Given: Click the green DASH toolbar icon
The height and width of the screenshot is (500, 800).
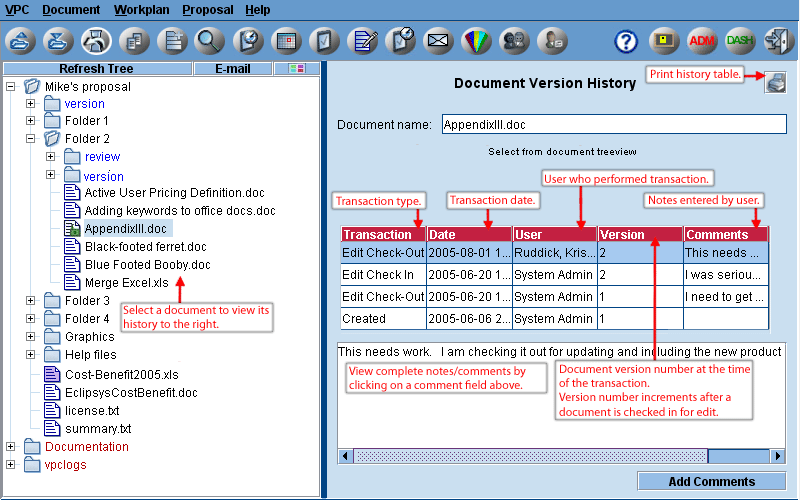Looking at the screenshot, I should pos(740,41).
